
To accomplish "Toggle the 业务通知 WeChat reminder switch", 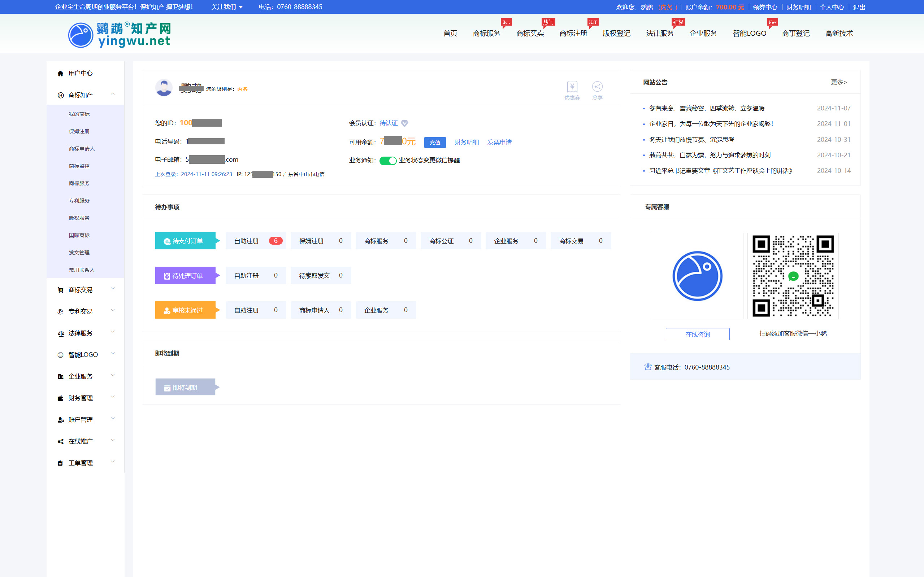I will [388, 161].
